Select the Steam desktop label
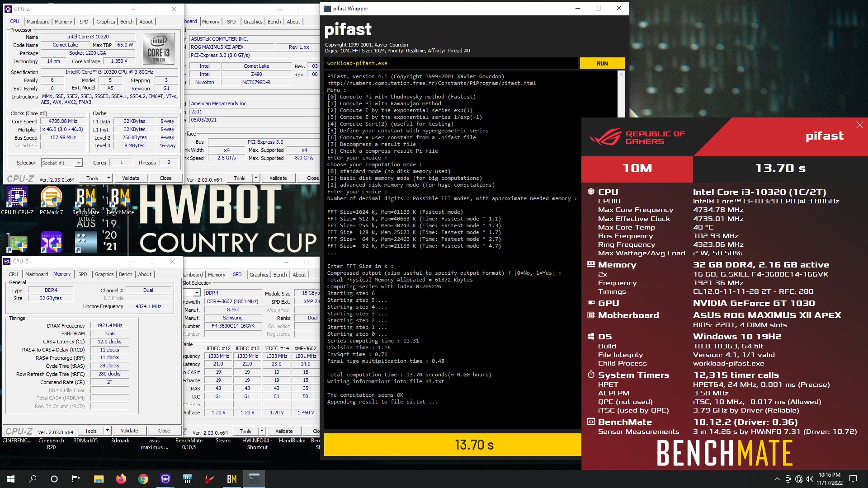 tap(223, 441)
